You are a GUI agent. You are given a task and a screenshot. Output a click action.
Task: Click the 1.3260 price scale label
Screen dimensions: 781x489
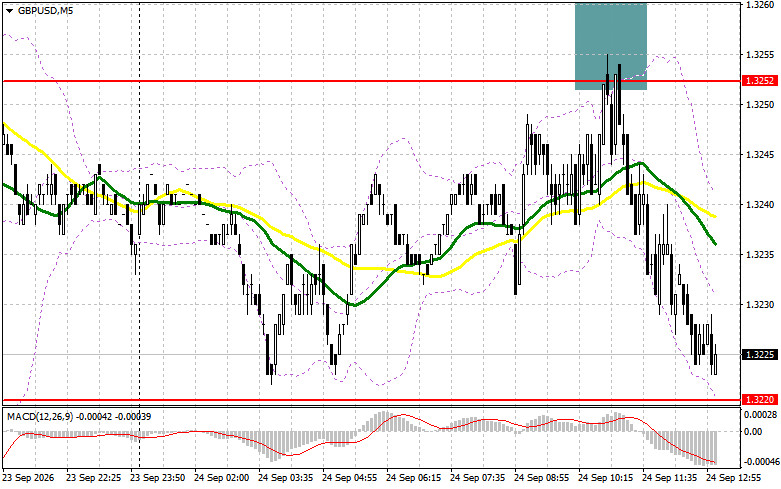(759, 5)
